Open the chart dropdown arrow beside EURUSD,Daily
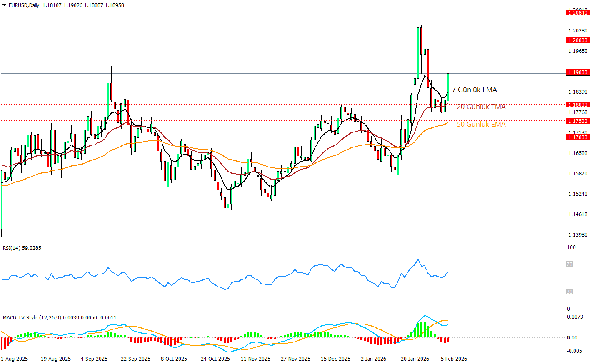 click(x=5, y=5)
